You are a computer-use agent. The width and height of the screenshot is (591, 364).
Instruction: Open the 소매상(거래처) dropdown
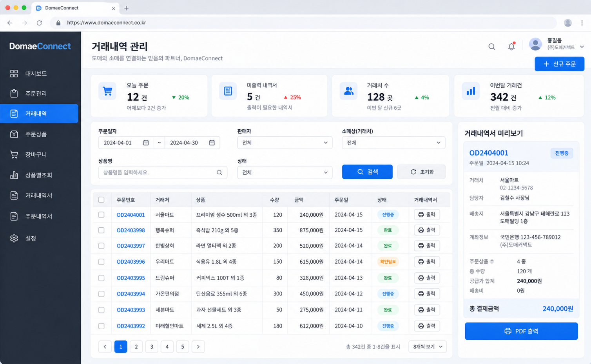tap(393, 143)
